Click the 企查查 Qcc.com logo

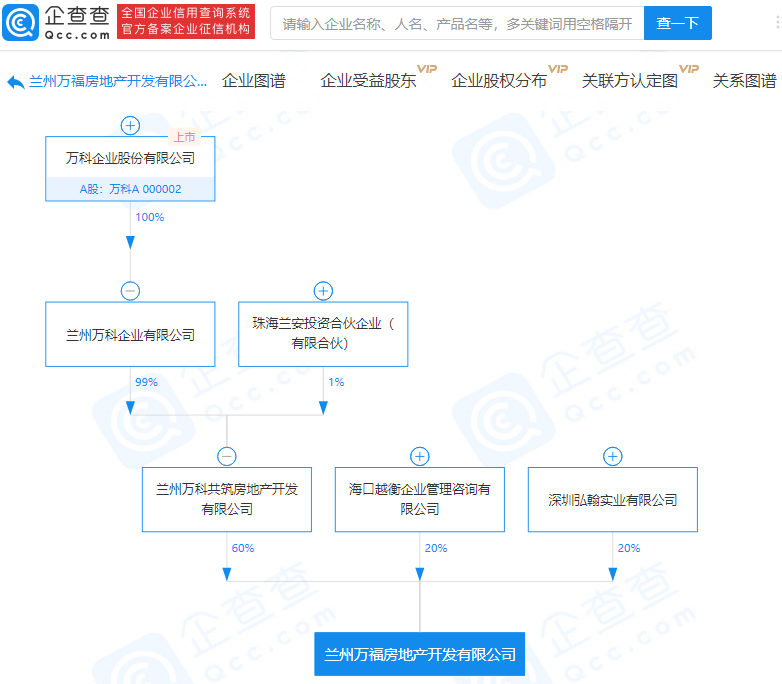(56, 22)
